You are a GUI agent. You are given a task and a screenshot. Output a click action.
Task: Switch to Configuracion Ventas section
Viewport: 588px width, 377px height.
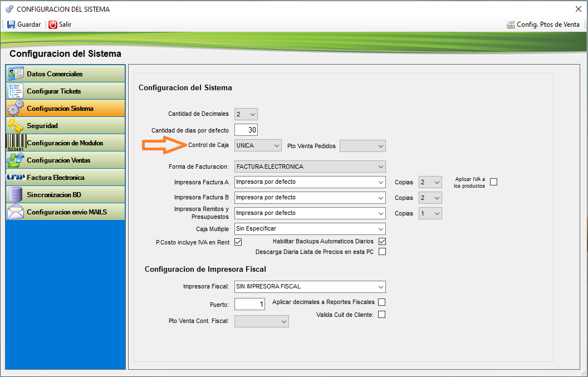click(x=58, y=160)
